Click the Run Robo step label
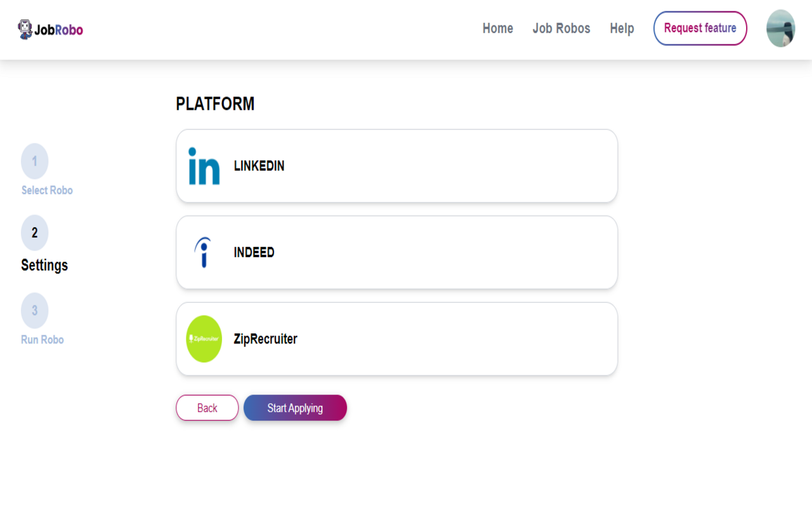Viewport: 812px width, 508px height. pyautogui.click(x=43, y=340)
